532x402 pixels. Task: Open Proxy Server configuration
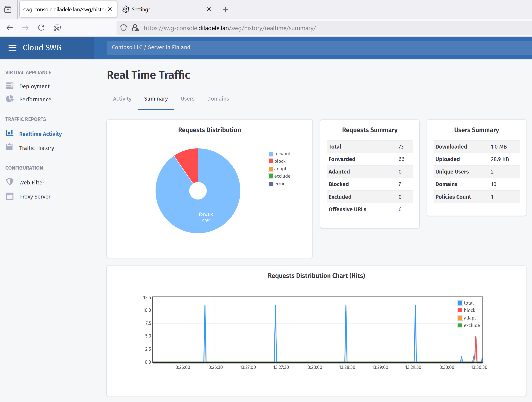coord(35,197)
